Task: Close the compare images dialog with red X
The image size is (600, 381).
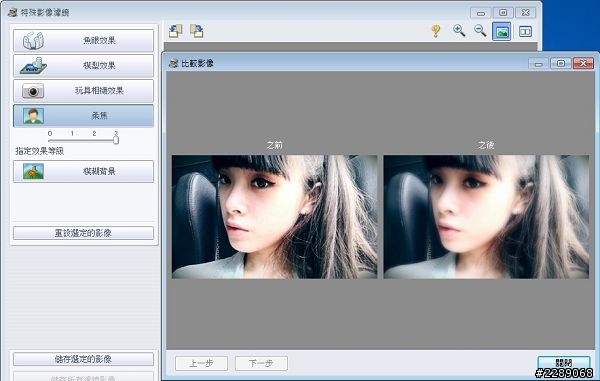Action: coord(583,64)
